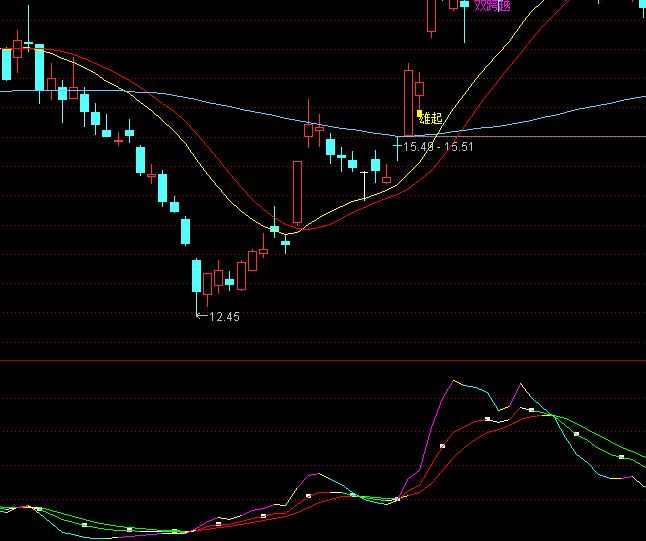Click the red separator line between panels
This screenshot has height=541, width=646.
(323, 360)
